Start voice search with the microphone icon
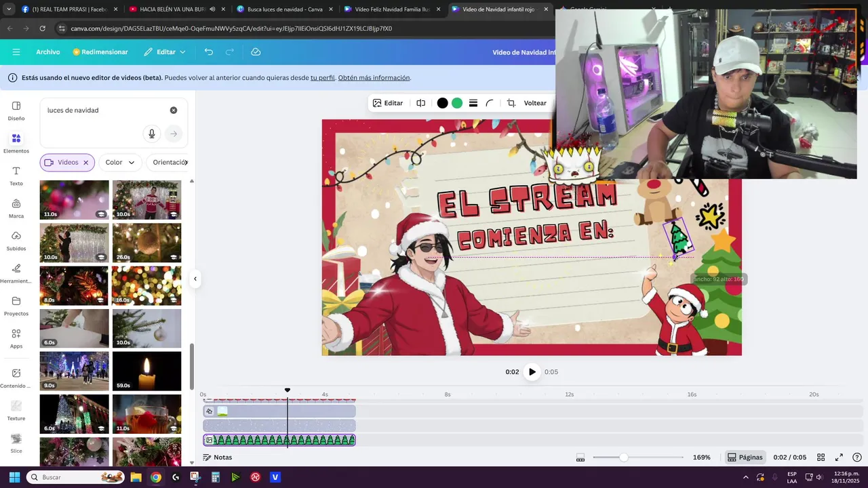 tap(152, 134)
